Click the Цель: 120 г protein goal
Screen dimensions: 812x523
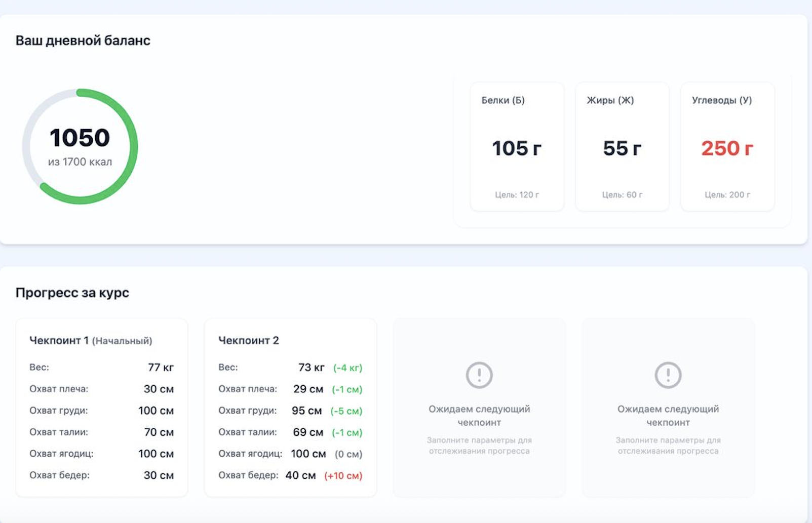point(517,195)
